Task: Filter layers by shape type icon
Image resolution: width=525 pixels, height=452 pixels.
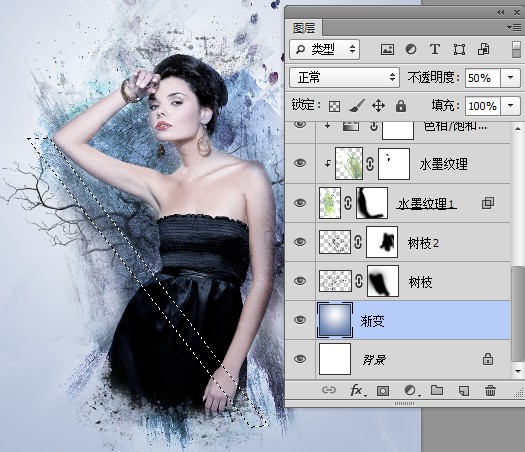Action: coord(459,50)
